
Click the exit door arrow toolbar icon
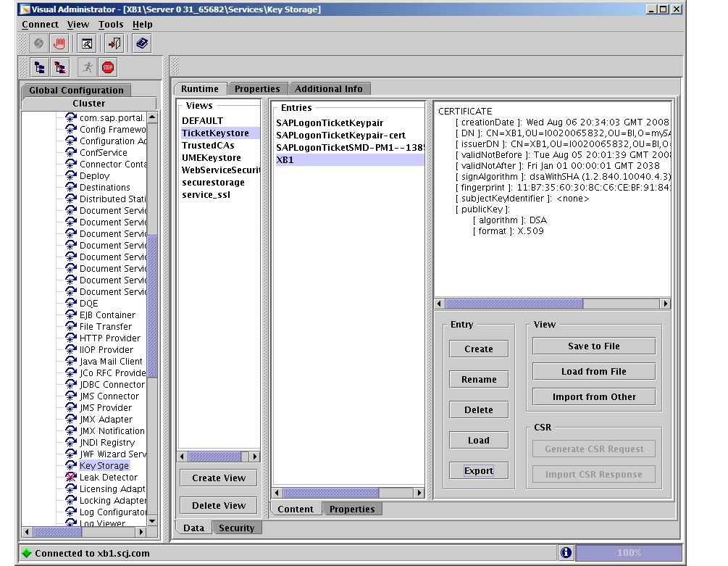point(114,43)
